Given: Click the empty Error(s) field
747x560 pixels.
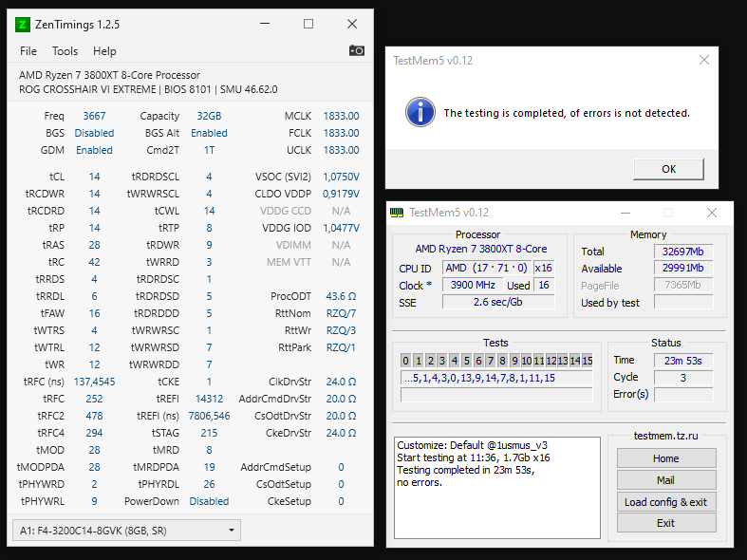Looking at the screenshot, I should (x=683, y=394).
